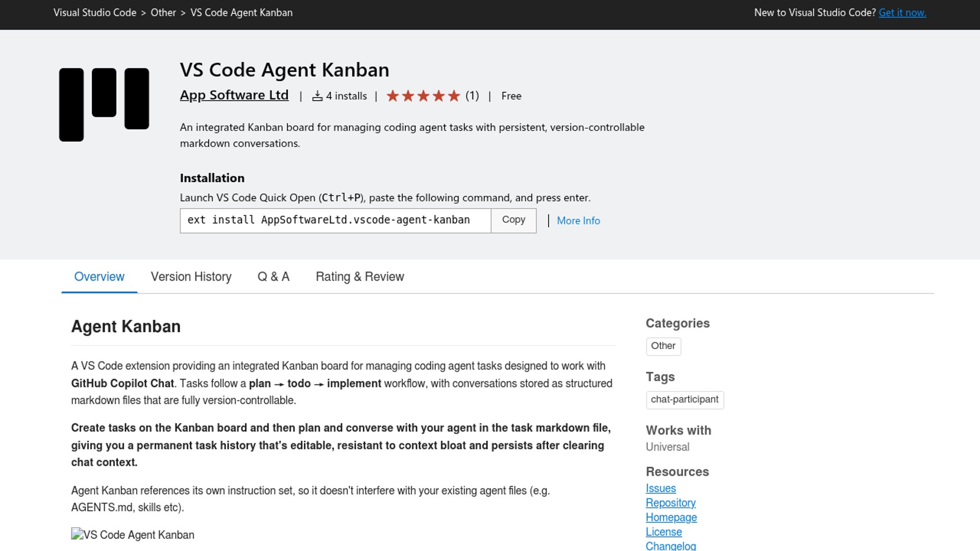Viewport: 980px width, 551px height.
Task: Switch to Version History tab
Action: [x=191, y=277]
